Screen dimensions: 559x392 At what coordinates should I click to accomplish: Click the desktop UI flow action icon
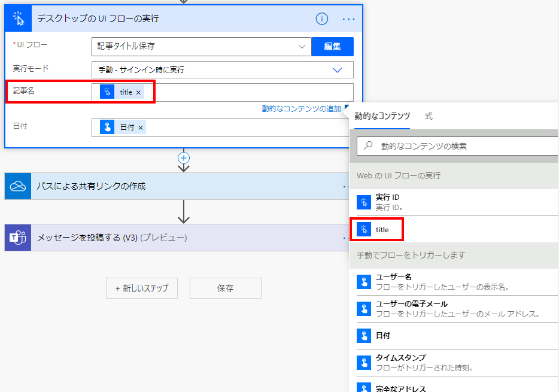(x=18, y=19)
